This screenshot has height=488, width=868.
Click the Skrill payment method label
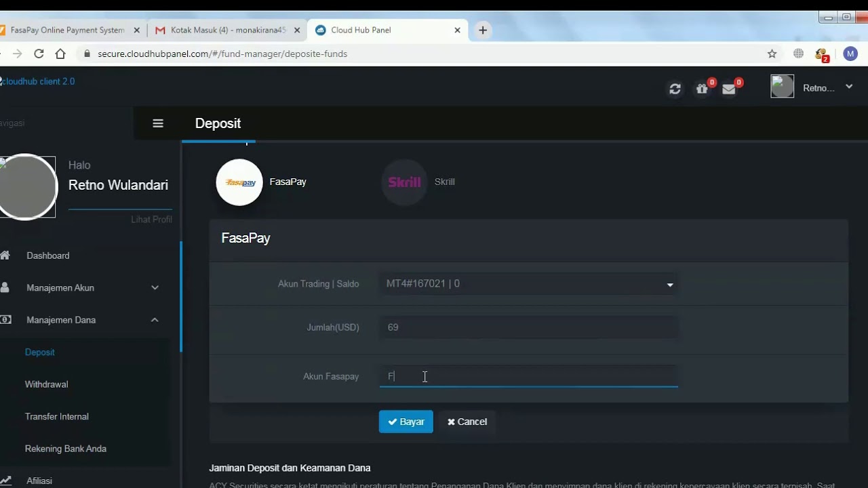(445, 182)
